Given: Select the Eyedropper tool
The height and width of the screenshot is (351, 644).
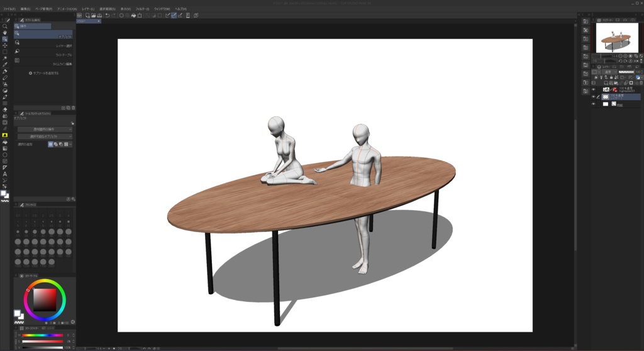Looking at the screenshot, I should point(5,65).
